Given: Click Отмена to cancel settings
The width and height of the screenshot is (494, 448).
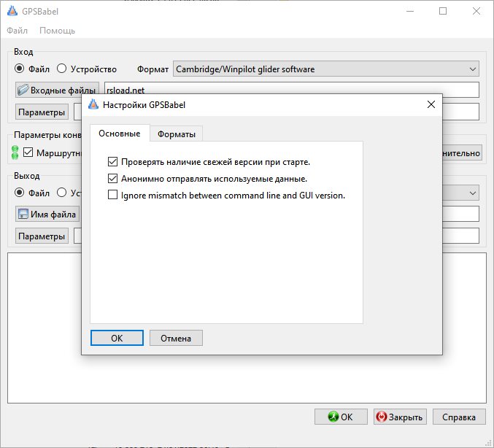Looking at the screenshot, I should click(176, 338).
